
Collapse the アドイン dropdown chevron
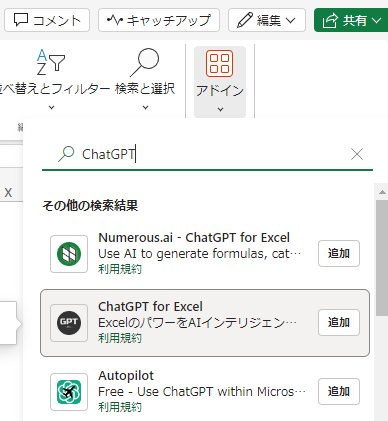click(x=220, y=109)
